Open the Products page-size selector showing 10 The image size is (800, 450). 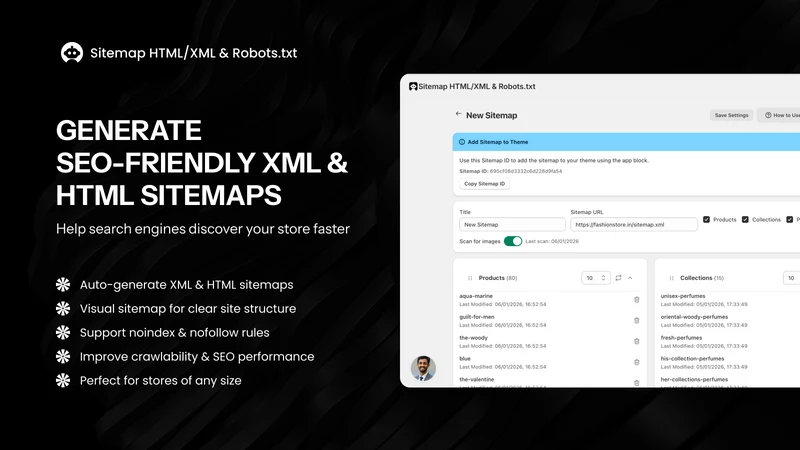click(595, 278)
